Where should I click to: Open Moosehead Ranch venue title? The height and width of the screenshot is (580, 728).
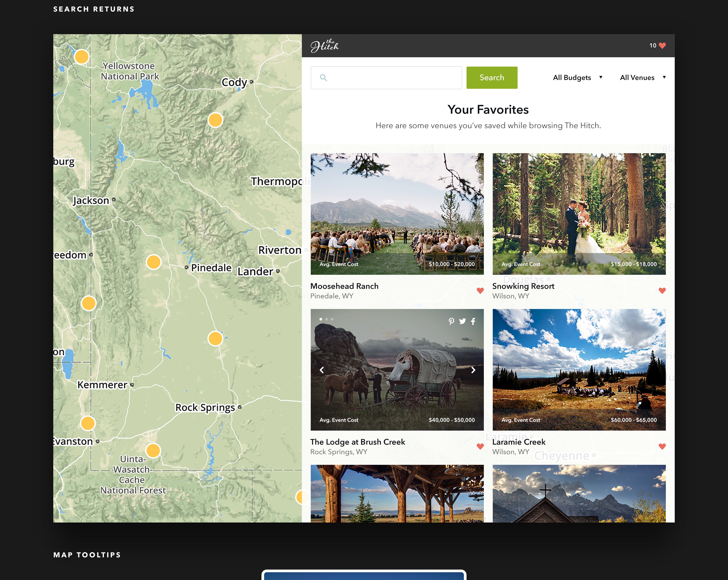coord(344,286)
